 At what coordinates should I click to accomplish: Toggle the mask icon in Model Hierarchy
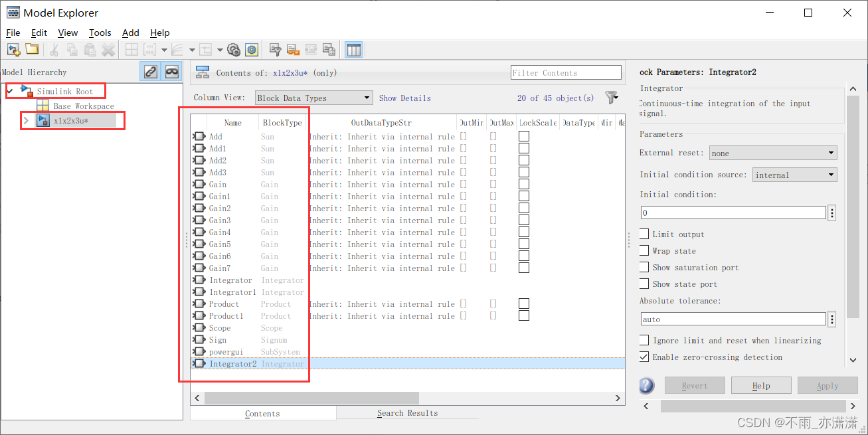click(172, 72)
